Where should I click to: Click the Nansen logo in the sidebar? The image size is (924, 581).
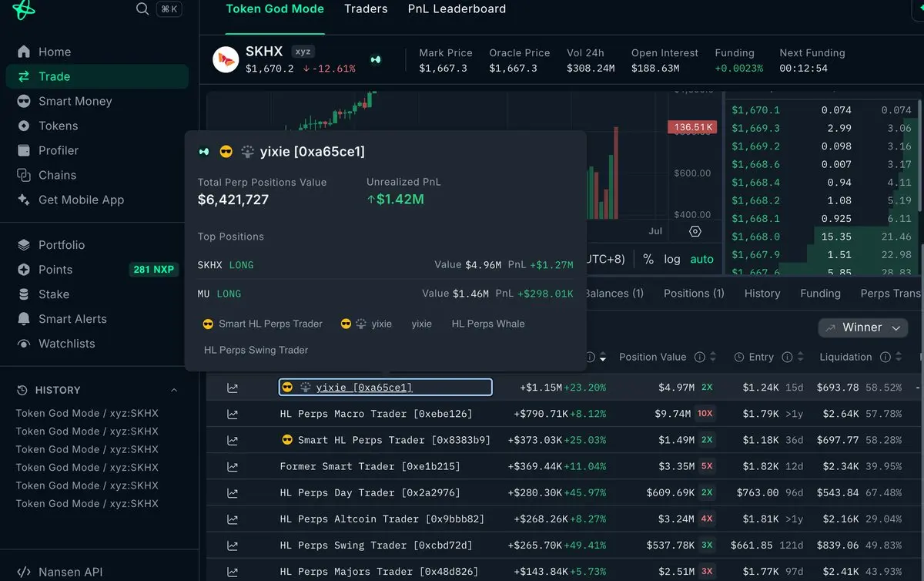(x=24, y=8)
